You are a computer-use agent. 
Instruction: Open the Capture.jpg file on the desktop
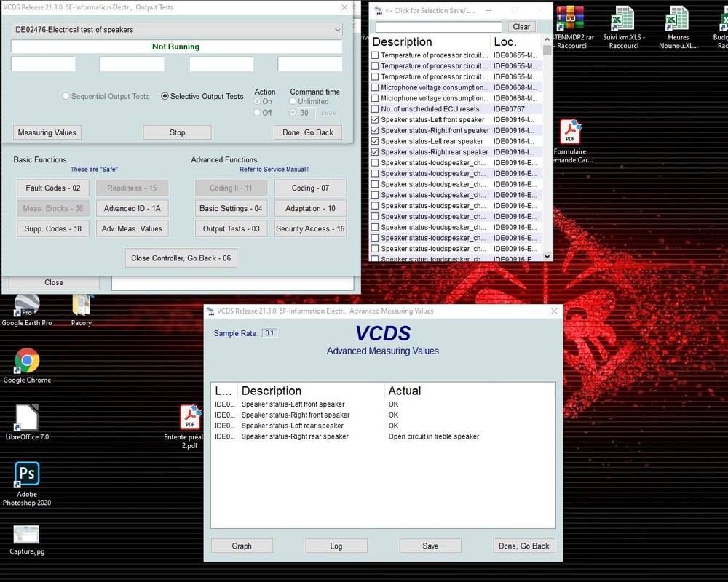[x=27, y=535]
